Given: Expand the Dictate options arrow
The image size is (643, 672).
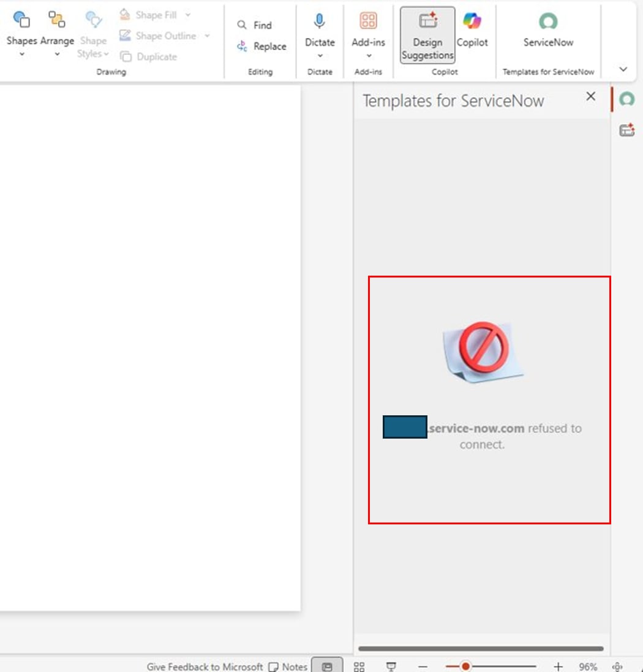Looking at the screenshot, I should (320, 55).
